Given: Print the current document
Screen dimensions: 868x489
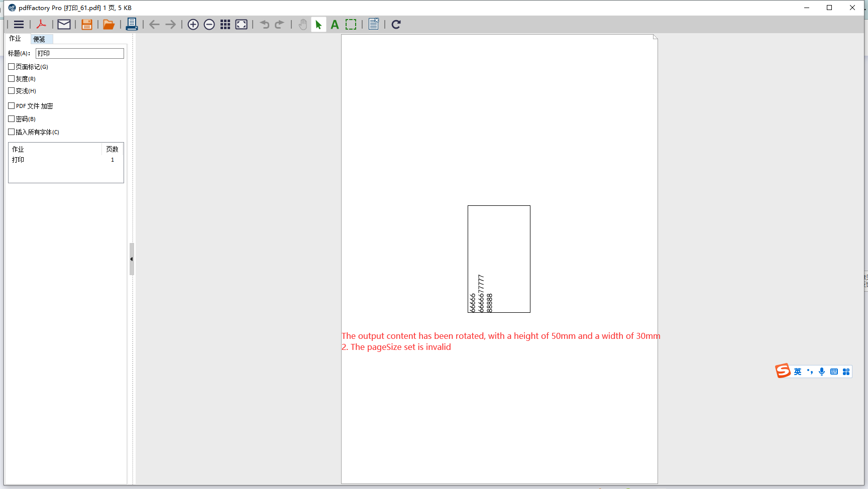Looking at the screenshot, I should coord(132,24).
